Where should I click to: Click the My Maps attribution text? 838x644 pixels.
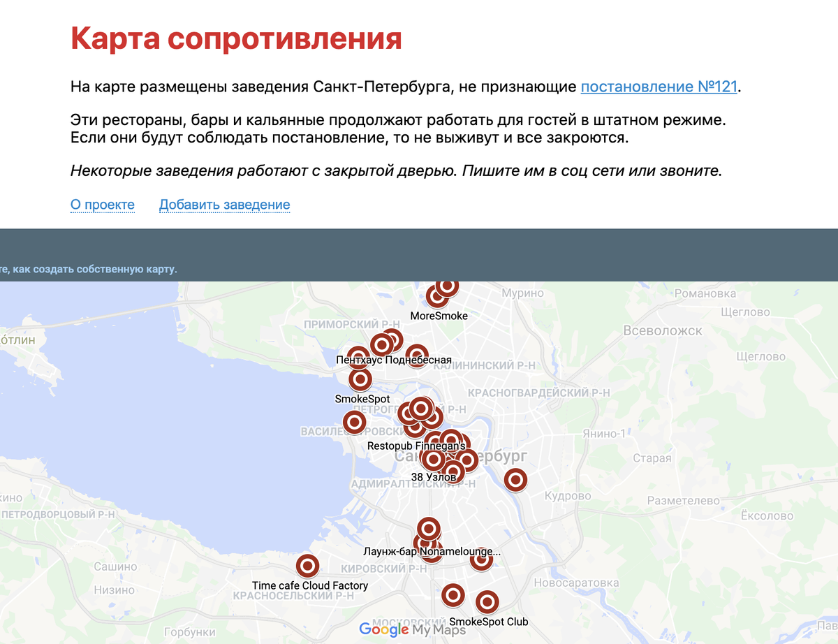[438, 629]
